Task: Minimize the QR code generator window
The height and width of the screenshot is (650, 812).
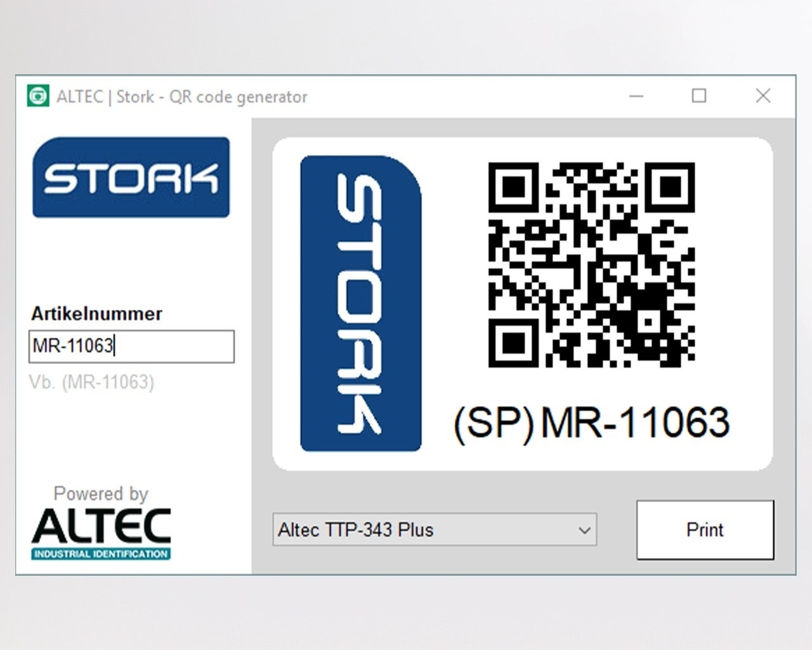Action: coord(636,96)
